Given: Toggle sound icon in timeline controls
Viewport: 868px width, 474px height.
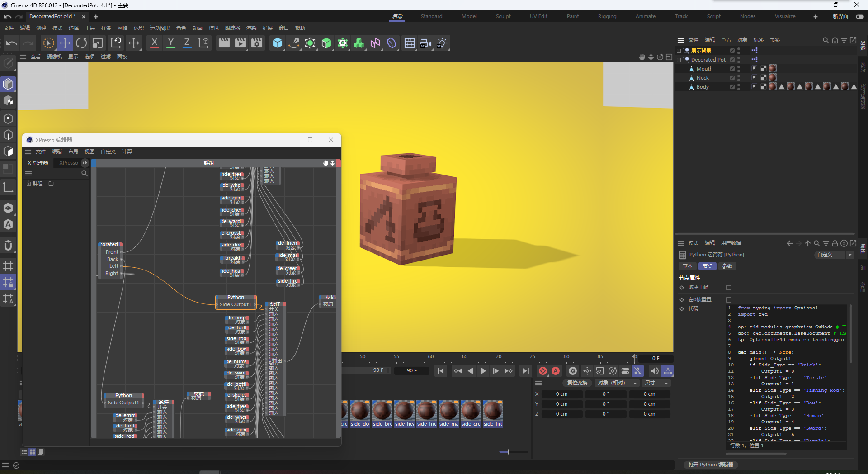Looking at the screenshot, I should coord(654,371).
